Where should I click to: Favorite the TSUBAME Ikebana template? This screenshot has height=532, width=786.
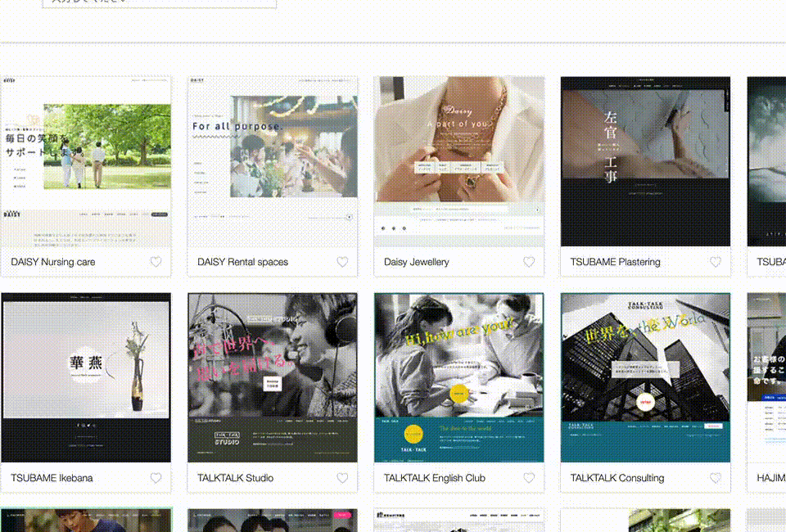click(x=156, y=478)
